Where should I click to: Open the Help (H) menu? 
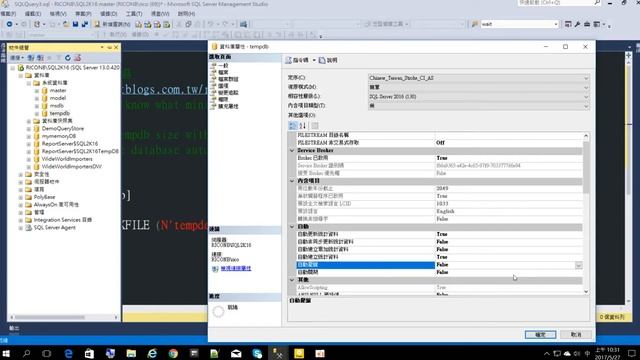coord(186,14)
